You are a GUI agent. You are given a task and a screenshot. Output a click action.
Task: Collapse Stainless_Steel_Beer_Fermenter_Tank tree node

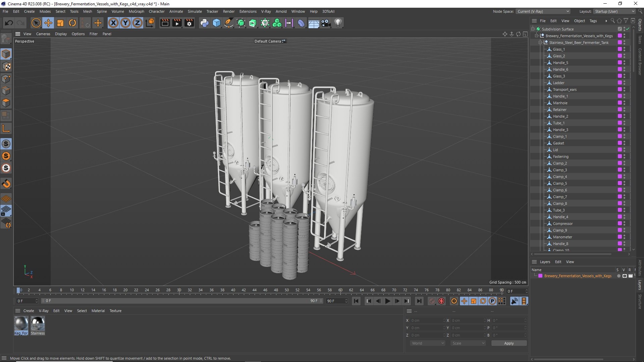540,43
